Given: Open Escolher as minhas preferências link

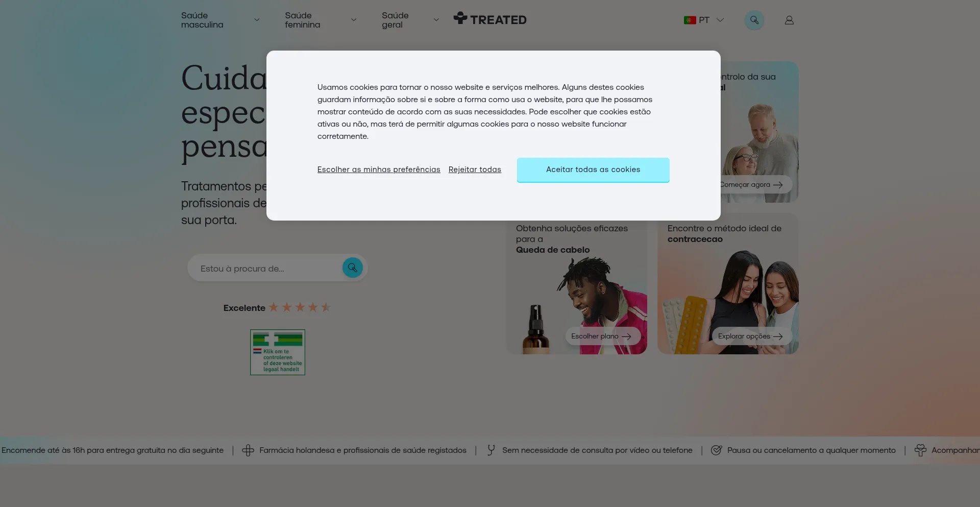Looking at the screenshot, I should [378, 170].
